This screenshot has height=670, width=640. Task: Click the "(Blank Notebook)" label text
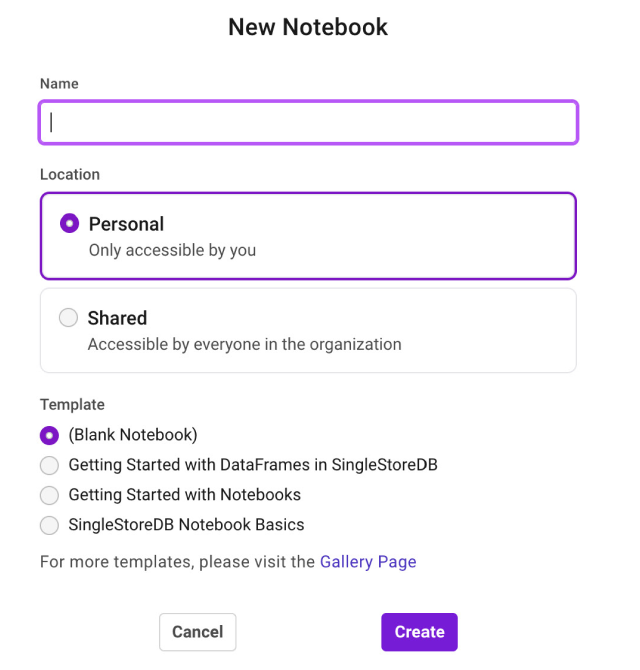point(133,435)
